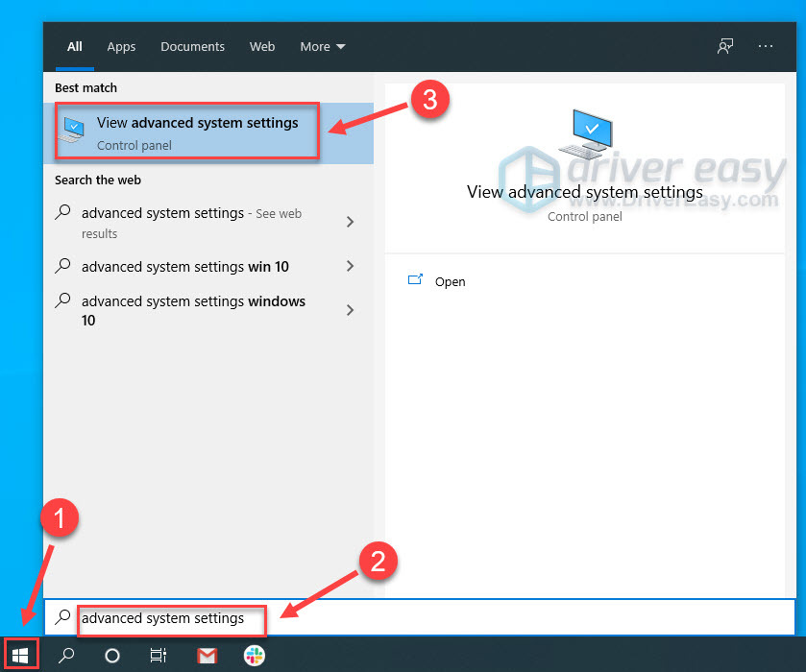Click inside the search input field
Screen dimensions: 806x672
point(171,621)
